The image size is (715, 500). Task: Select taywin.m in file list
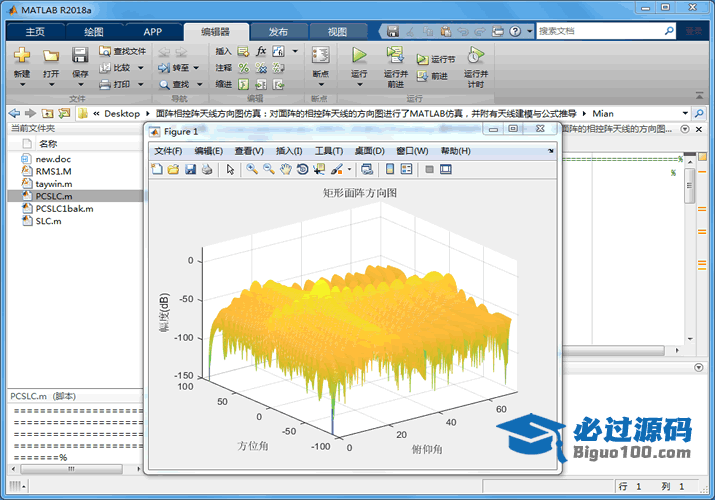76,184
